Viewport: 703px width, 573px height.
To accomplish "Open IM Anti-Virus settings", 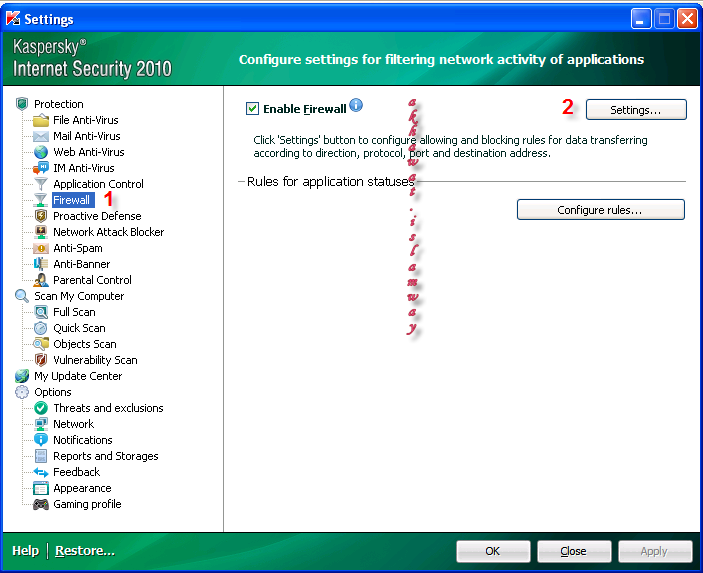I will 83,168.
